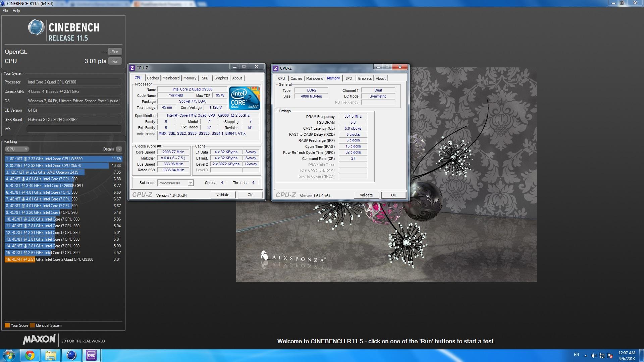The width and height of the screenshot is (644, 362).
Task: Click the GFX Board field GeForce GTX 580
Action: tap(74, 120)
